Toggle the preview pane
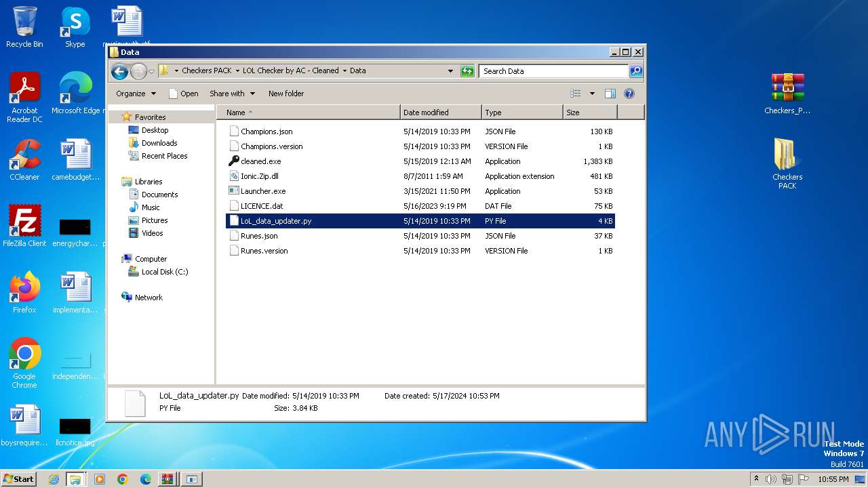 [x=610, y=94]
